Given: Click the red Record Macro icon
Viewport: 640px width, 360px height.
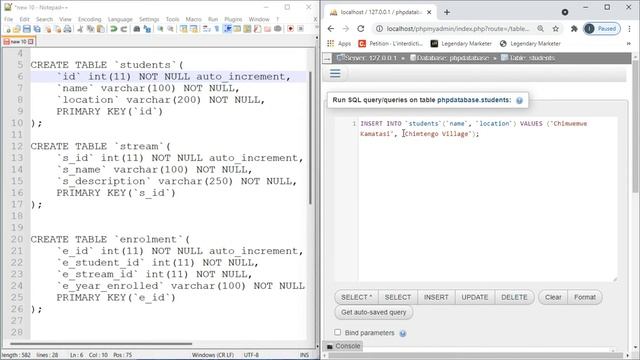Looking at the screenshot, I should tap(291, 29).
